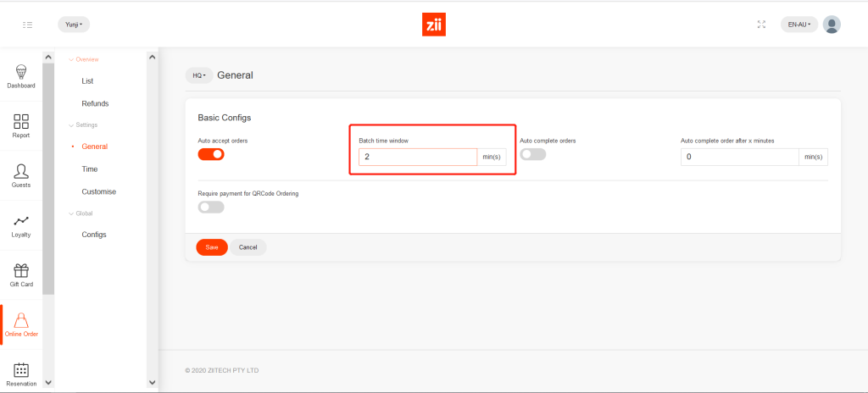
Task: Click the Batch time window input field
Action: pos(417,158)
